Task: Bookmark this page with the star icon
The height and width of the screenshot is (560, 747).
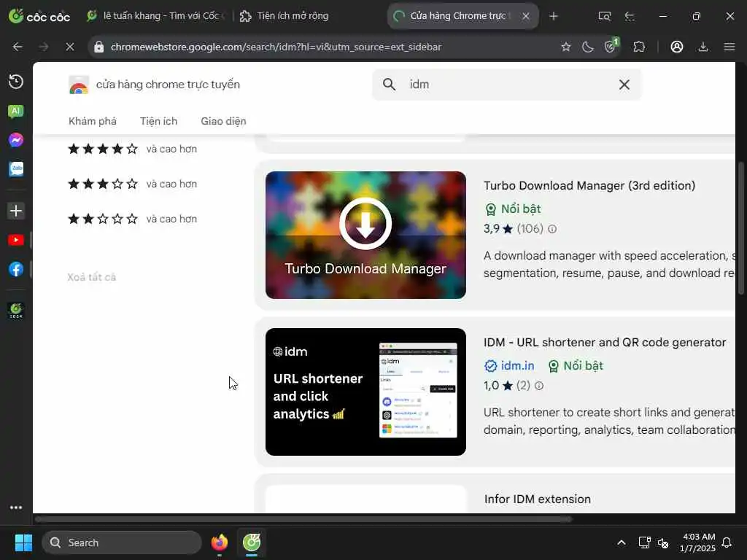Action: coord(565,47)
